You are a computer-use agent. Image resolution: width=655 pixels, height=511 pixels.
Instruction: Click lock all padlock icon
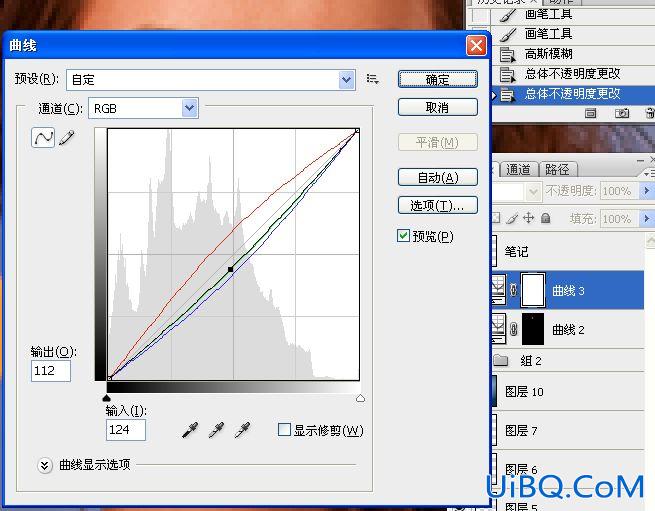pos(546,218)
